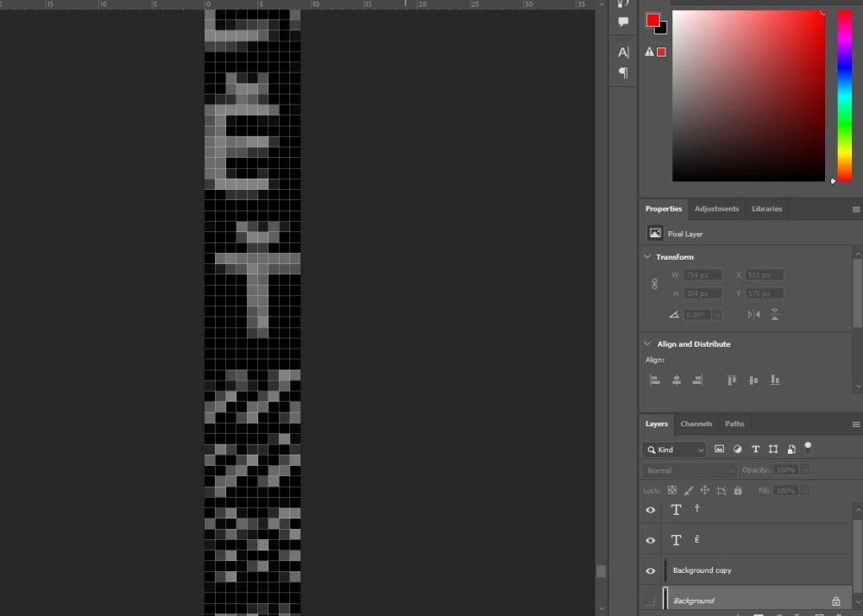Select the Align left edges icon
This screenshot has height=616, width=863.
[657, 380]
